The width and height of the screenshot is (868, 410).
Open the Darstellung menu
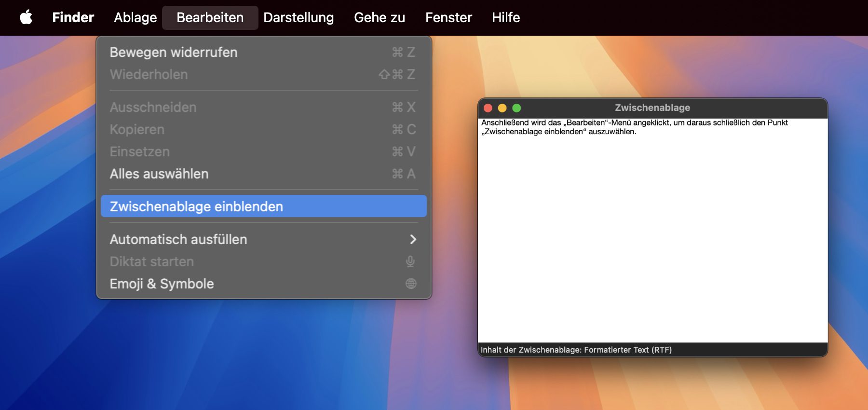click(x=298, y=17)
